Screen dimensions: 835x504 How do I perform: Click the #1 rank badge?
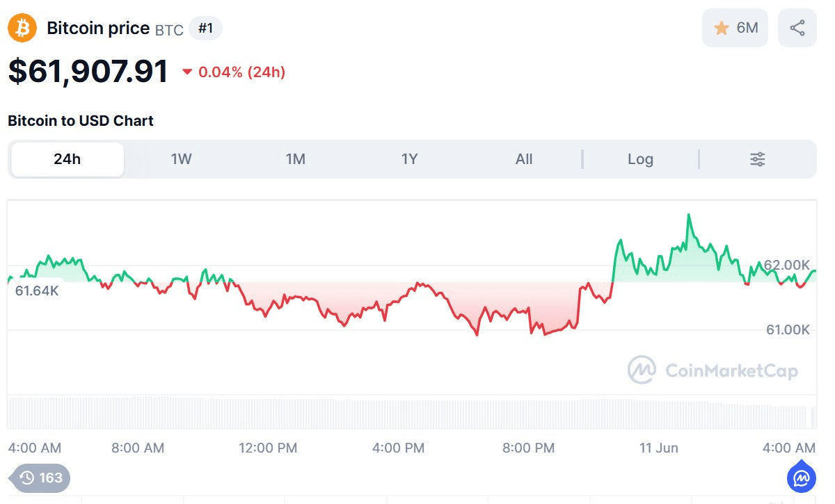[205, 29]
